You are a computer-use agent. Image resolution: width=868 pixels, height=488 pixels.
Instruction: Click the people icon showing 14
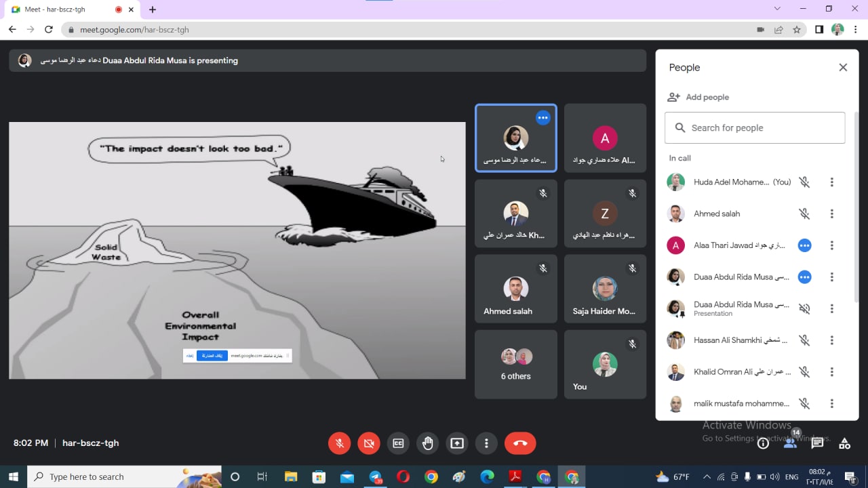click(x=790, y=443)
